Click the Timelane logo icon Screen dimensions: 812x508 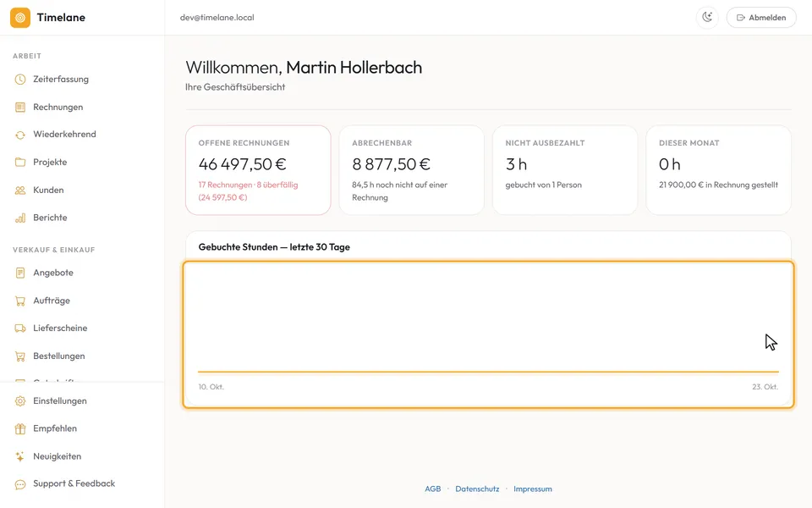20,18
